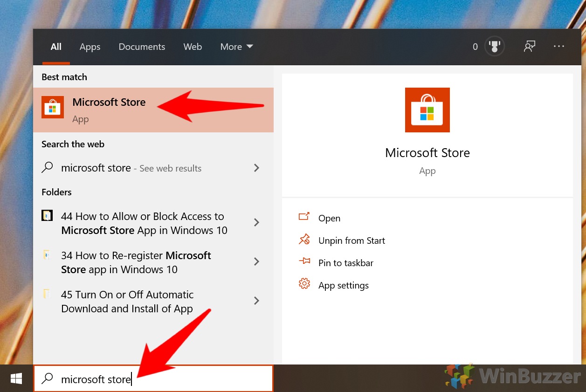Image resolution: width=586 pixels, height=392 pixels.
Task: Open the feedback person icon
Action: [530, 47]
